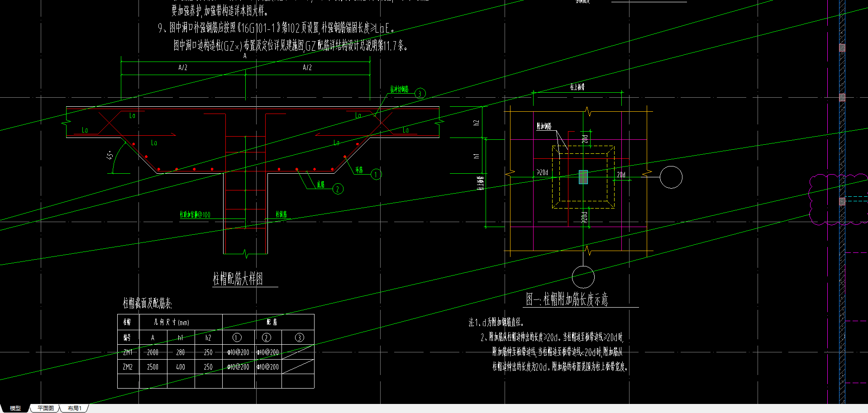Image resolution: width=868 pixels, height=413 pixels.
Task: Select the 柱上板带 dimension label at top
Action: [577, 87]
